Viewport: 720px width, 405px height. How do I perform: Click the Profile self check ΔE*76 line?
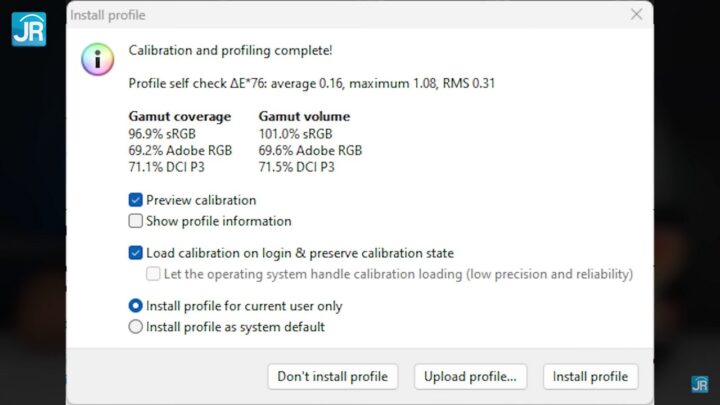pyautogui.click(x=311, y=83)
